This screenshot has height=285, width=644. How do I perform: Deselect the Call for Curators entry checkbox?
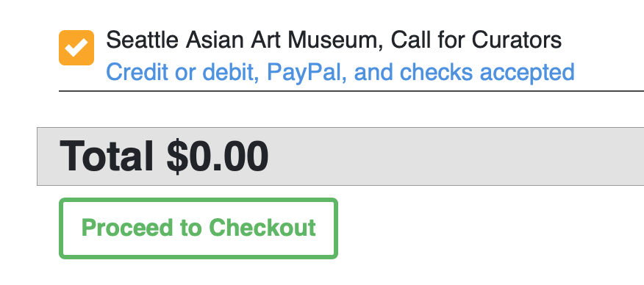click(76, 48)
